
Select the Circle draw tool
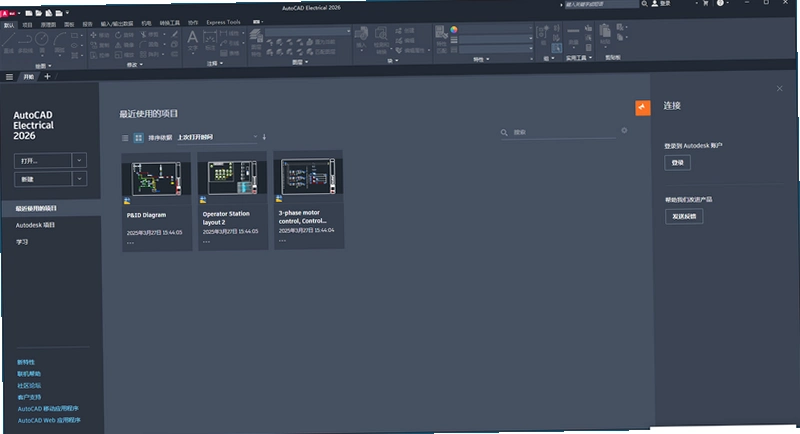(x=42, y=42)
